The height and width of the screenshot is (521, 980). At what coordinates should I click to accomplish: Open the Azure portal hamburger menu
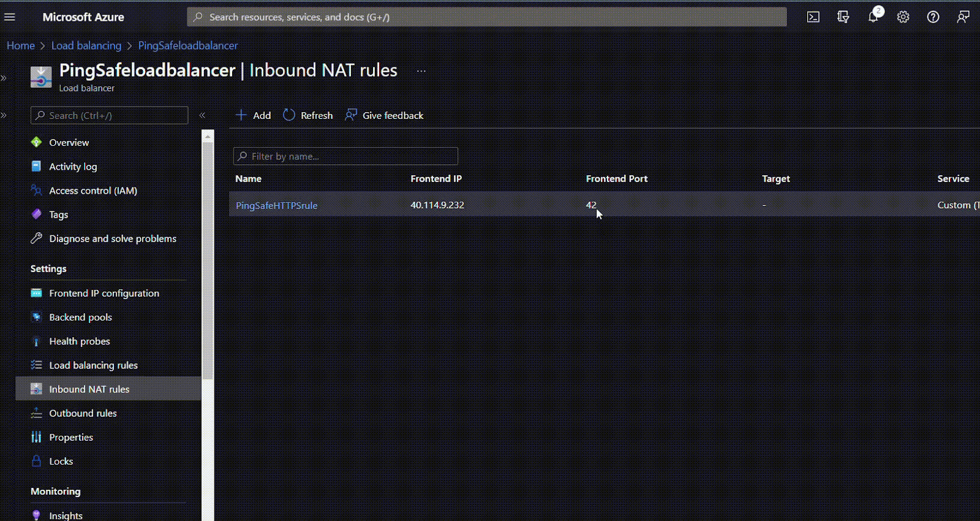click(x=10, y=17)
